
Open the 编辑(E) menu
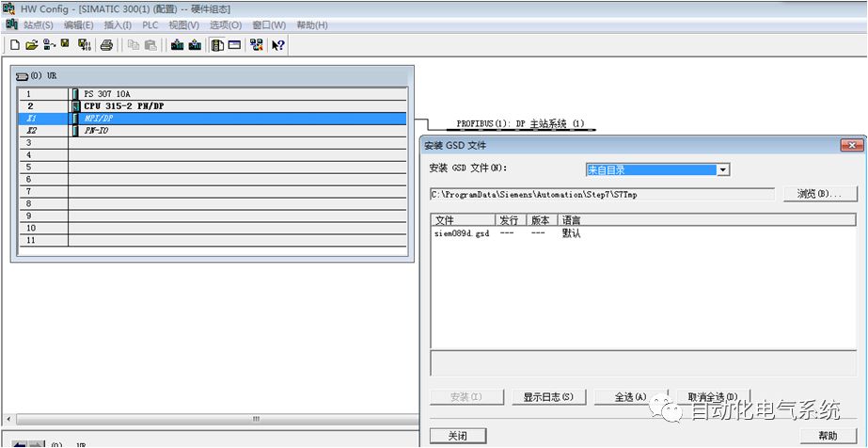pos(79,25)
